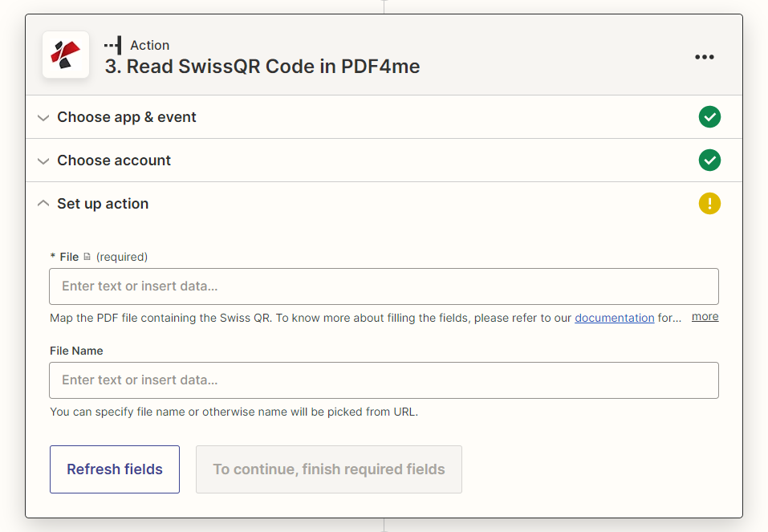
Task: Select the Choose app & event heading
Action: click(x=127, y=117)
